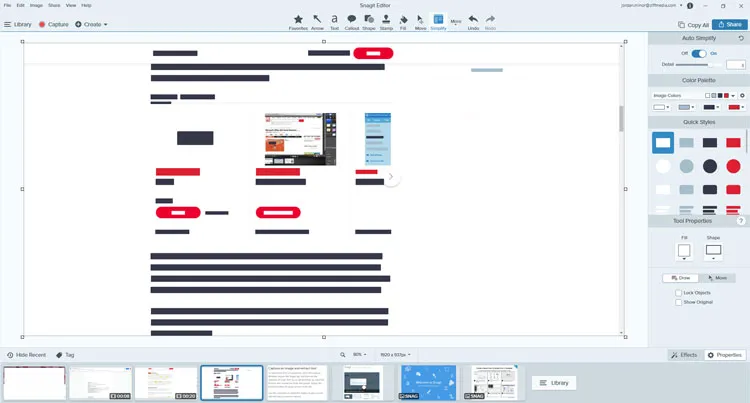Select the Move tool in top toolbar
Viewport: 750px width, 403px height.
tap(420, 22)
